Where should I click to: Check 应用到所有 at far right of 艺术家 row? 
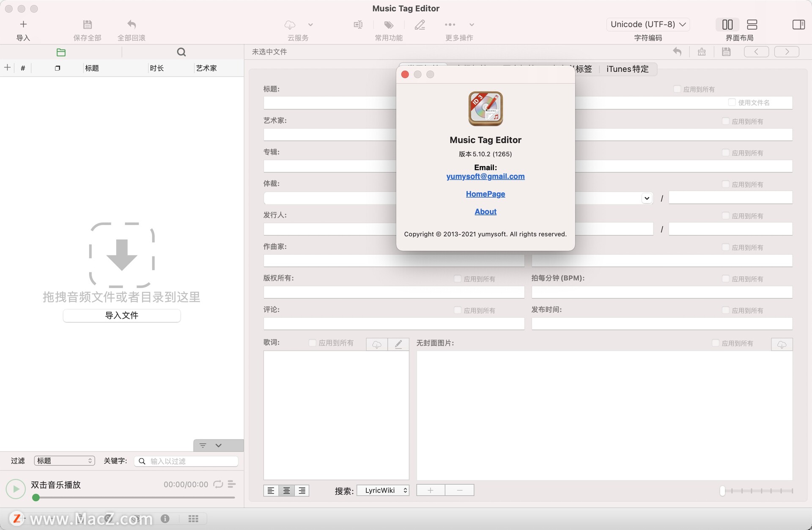click(x=726, y=121)
